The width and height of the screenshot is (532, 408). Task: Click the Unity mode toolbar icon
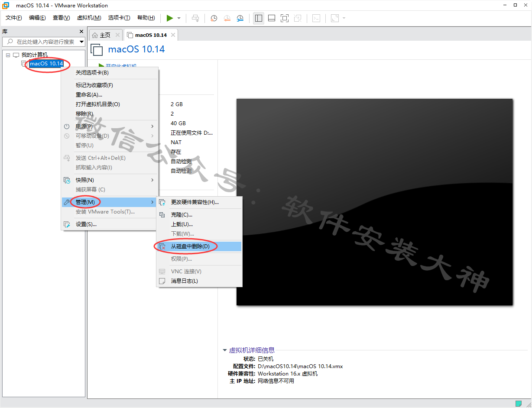point(298,18)
